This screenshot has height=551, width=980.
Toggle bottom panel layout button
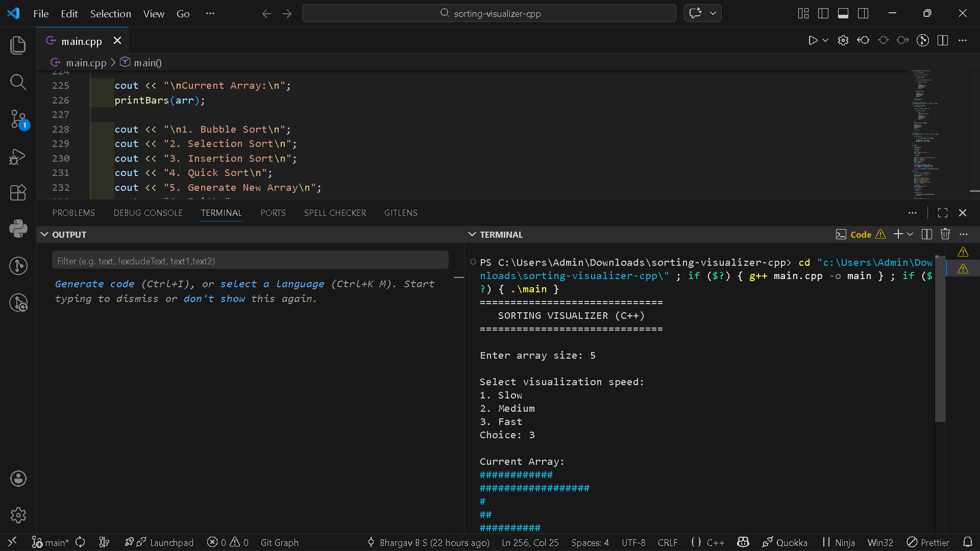(843, 13)
